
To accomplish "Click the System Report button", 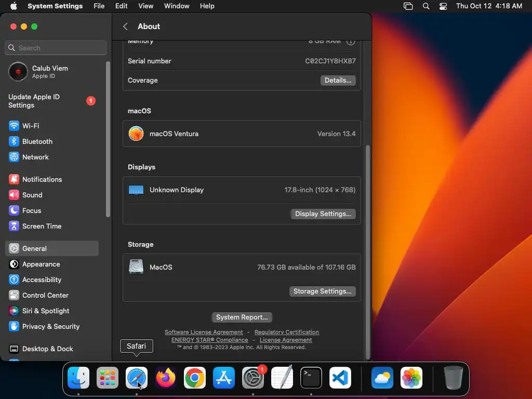I will 242,317.
